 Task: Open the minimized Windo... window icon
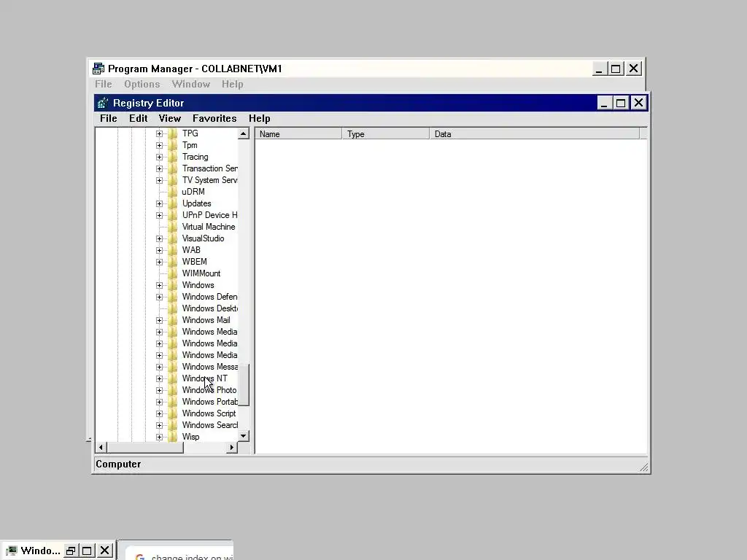click(x=12, y=551)
